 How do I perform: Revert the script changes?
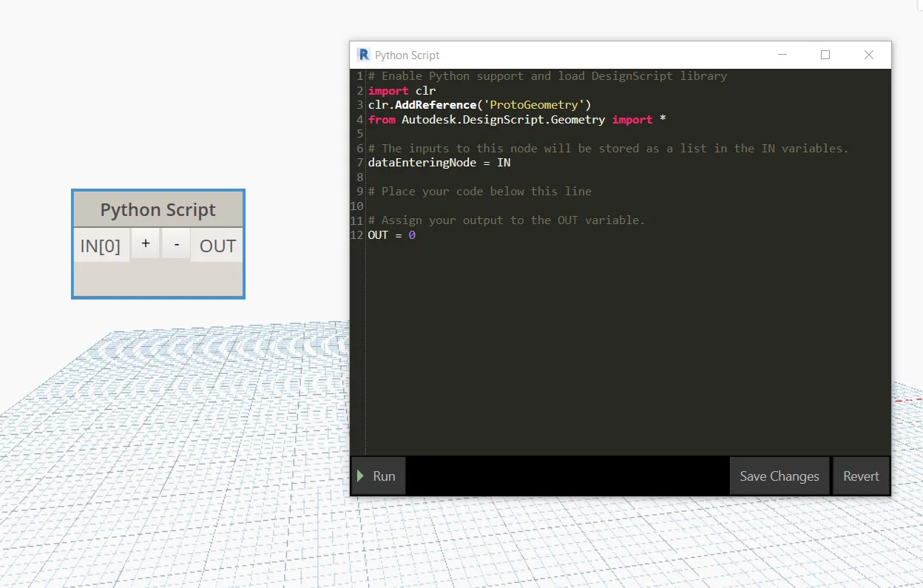(x=861, y=476)
